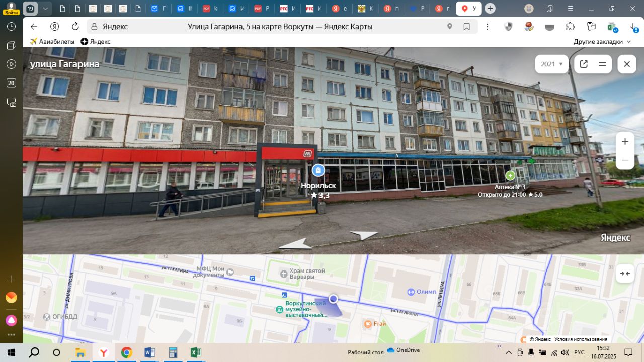The width and height of the screenshot is (644, 362).
Task: Open Fraй cafe on the map
Action: 375,324
